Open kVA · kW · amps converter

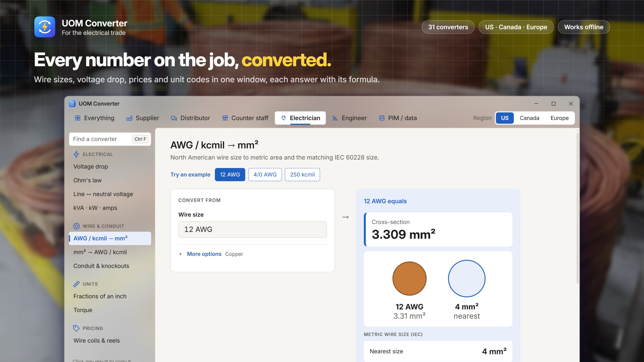(110, 208)
